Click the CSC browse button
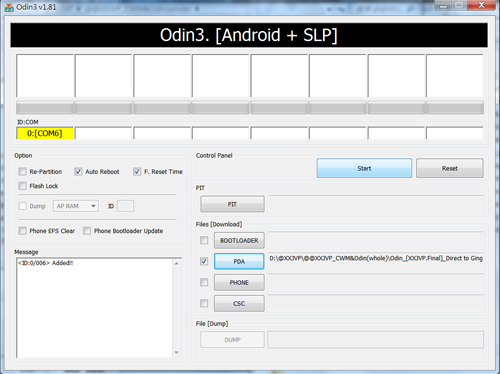500x374 pixels. pyautogui.click(x=239, y=303)
